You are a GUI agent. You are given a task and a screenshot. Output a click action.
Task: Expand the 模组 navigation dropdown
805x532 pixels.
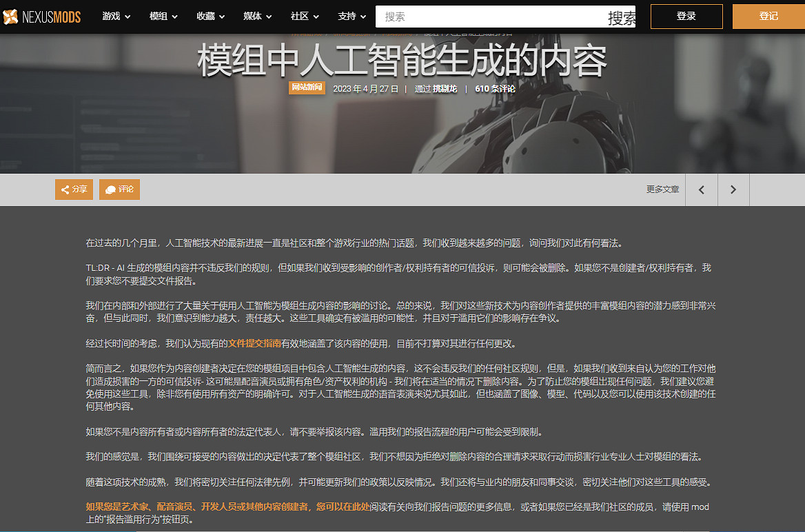point(163,16)
